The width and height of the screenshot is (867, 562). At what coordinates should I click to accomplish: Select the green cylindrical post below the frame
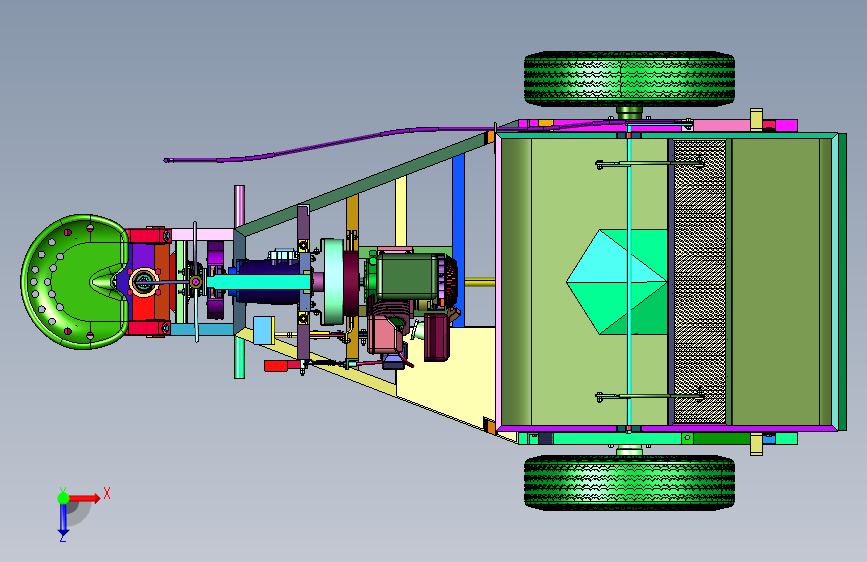tap(239, 357)
